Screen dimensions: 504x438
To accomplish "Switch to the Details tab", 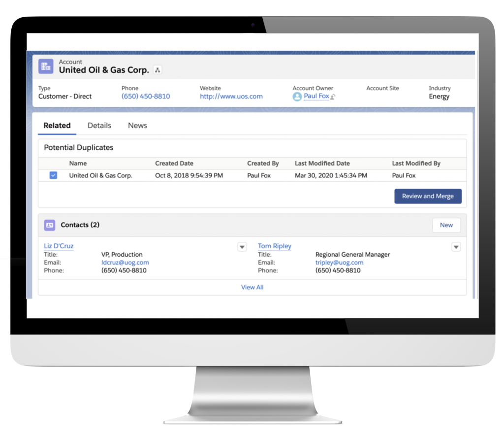I will [99, 126].
